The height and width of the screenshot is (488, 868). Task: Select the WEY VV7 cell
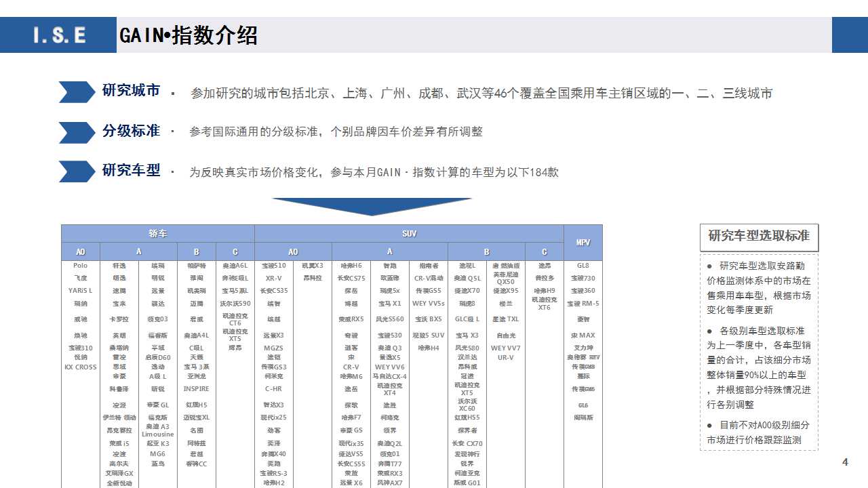pos(506,348)
